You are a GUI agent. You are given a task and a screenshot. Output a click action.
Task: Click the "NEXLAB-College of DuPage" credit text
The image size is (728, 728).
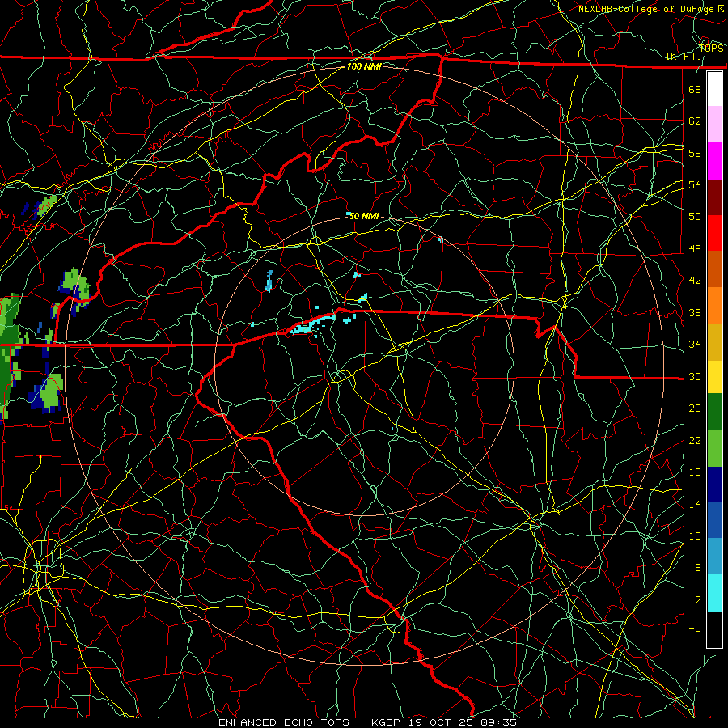pos(647,9)
